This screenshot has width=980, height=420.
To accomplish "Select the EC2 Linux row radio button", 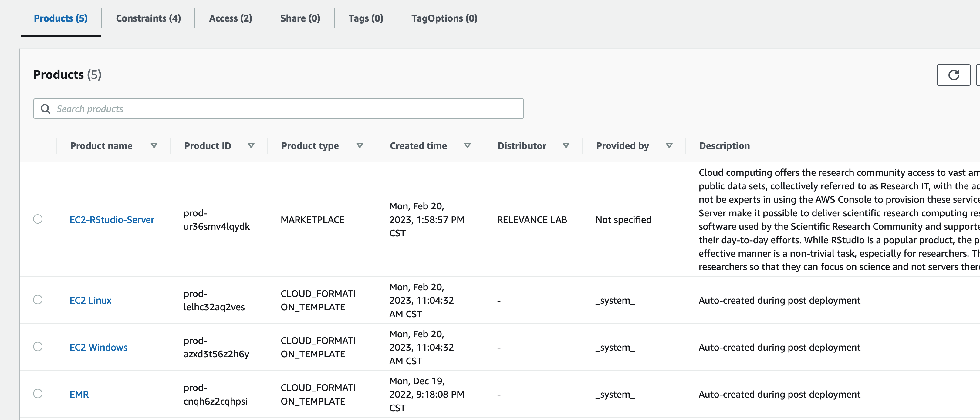I will 38,300.
